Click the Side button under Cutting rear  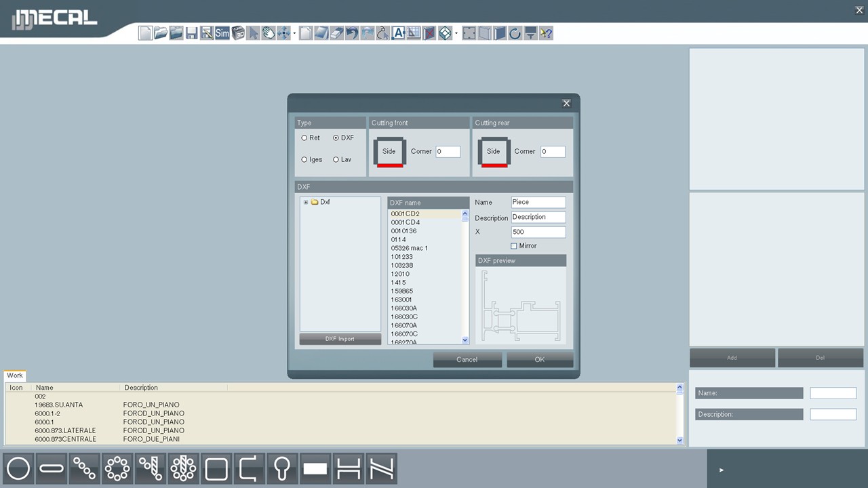[493, 152]
